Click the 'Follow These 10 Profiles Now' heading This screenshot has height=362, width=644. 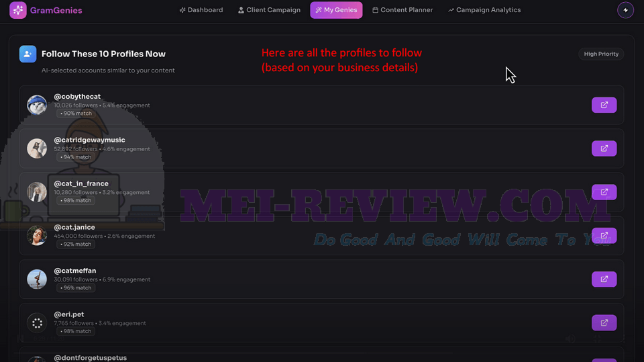click(x=103, y=54)
